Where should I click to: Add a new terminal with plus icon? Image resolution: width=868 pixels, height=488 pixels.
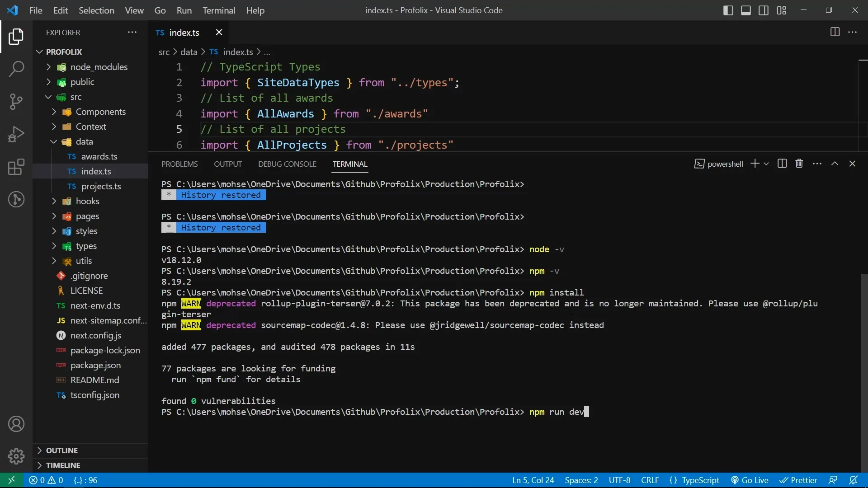[755, 164]
